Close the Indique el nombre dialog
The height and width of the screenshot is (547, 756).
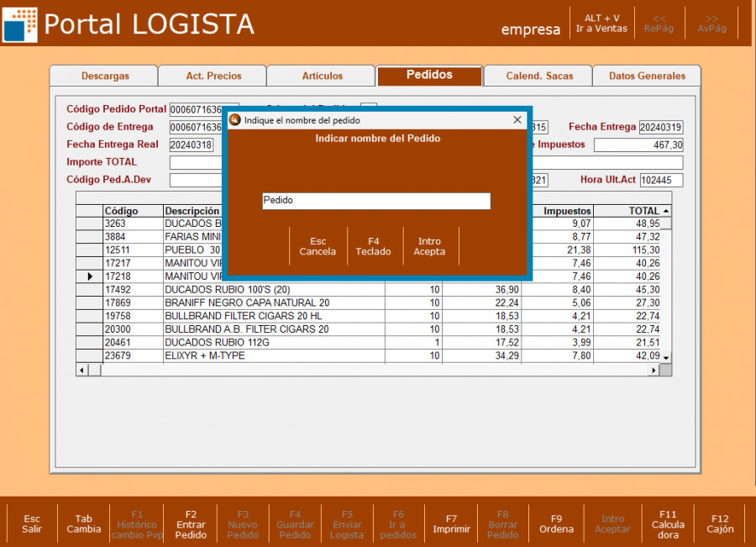click(x=517, y=120)
